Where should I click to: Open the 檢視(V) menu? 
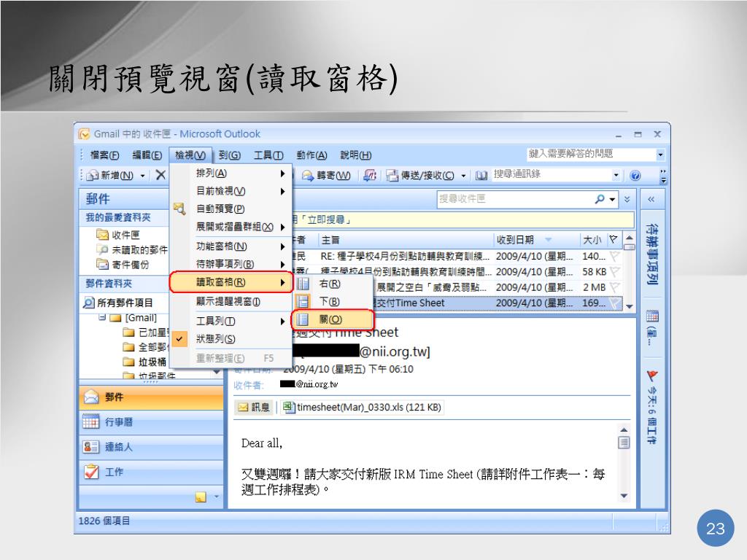coord(190,155)
